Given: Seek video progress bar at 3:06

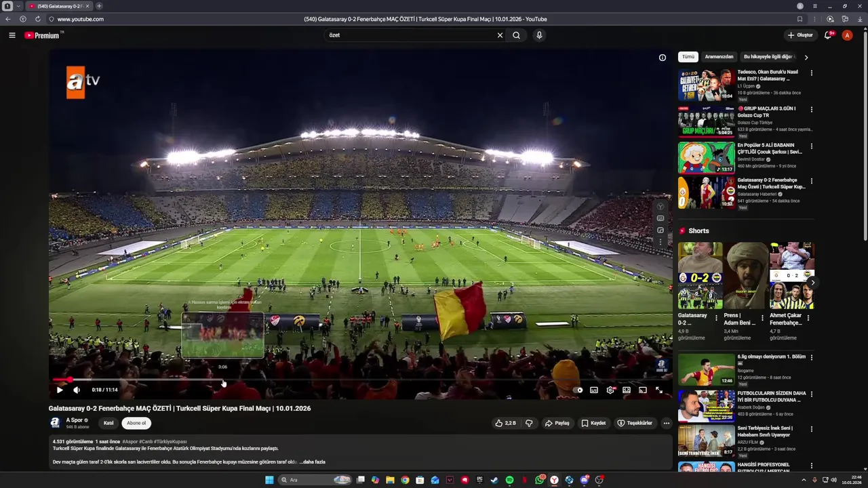Looking at the screenshot, I should tap(222, 380).
